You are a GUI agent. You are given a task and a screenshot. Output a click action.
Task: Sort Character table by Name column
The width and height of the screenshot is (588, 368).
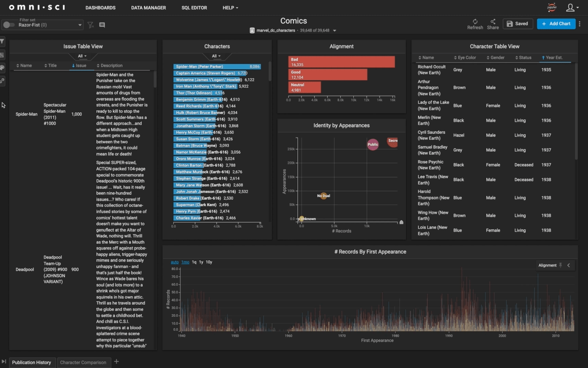426,58
